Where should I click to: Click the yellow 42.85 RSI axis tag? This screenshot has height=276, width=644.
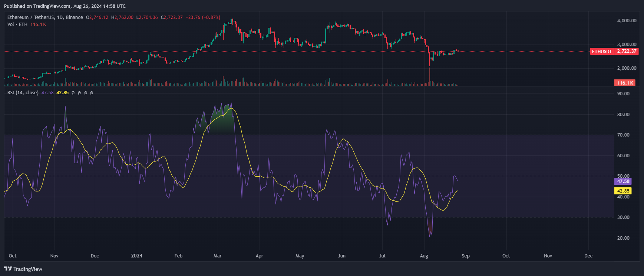[623, 191]
